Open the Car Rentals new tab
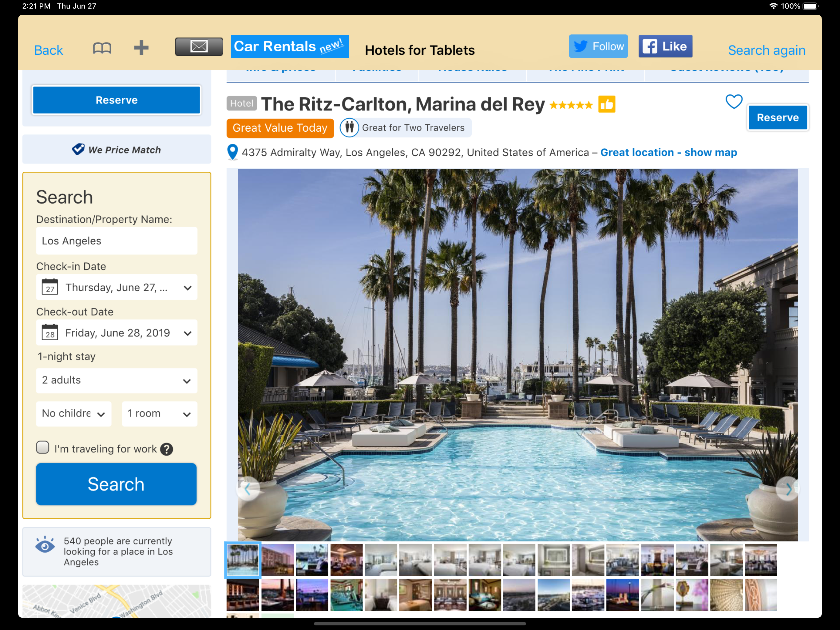The height and width of the screenshot is (630, 840). 289,47
